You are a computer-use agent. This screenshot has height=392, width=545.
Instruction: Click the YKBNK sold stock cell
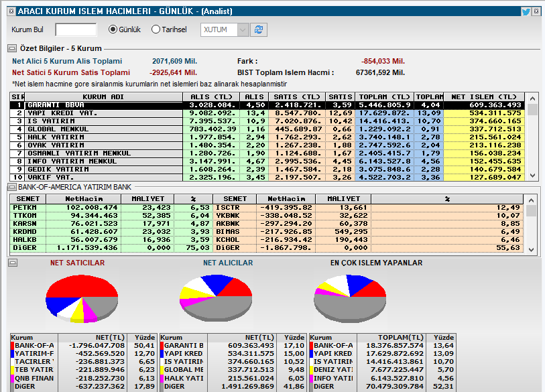(235, 216)
